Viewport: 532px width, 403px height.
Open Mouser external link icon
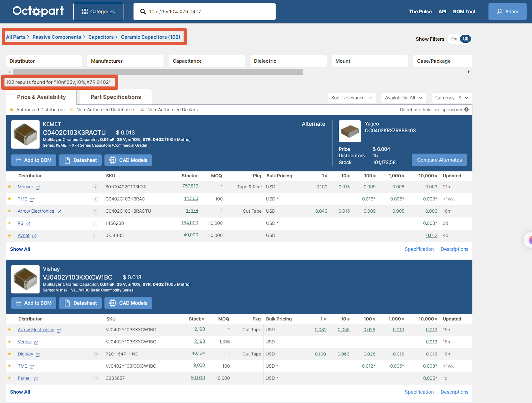[38, 187]
